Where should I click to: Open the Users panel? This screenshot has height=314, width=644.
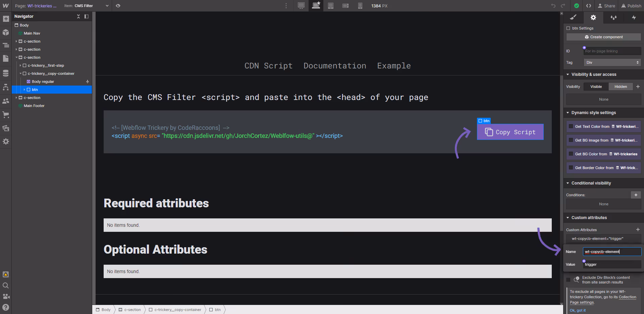(x=6, y=101)
